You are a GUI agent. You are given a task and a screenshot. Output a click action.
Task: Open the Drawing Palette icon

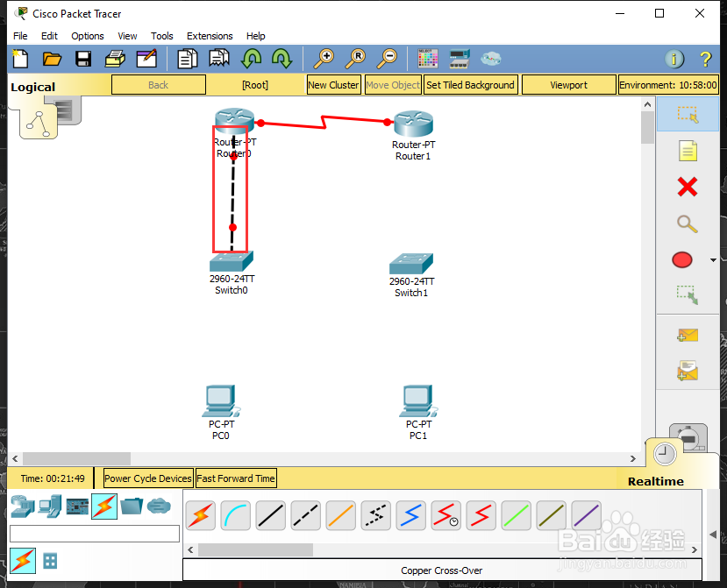[x=427, y=59]
